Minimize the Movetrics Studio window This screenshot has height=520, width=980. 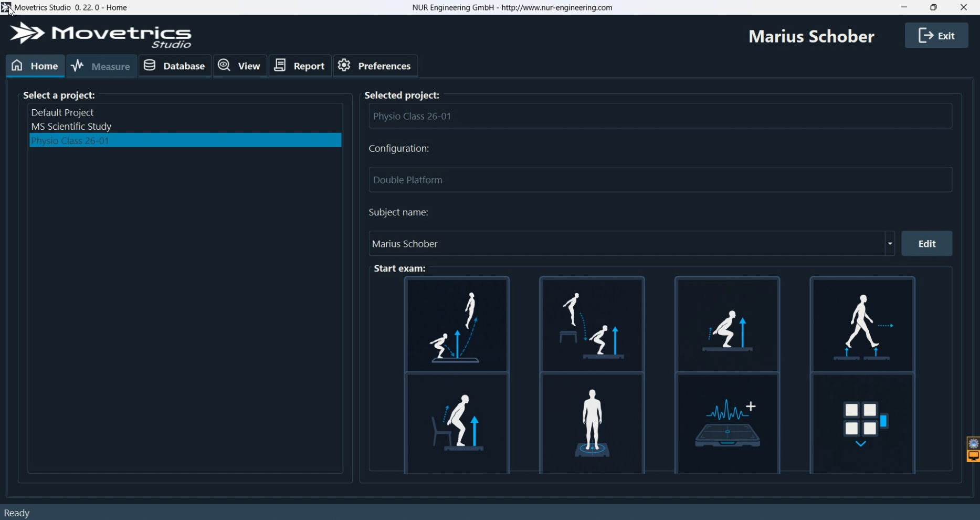904,7
